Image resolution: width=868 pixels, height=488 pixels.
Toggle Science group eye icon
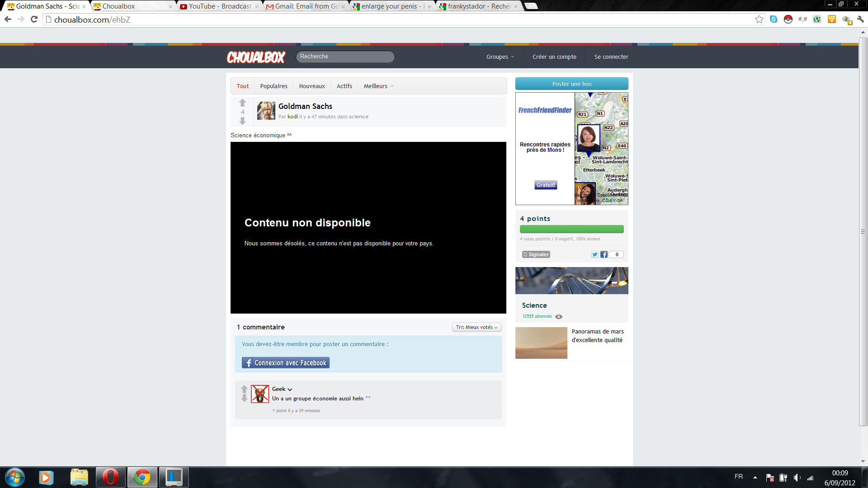(x=559, y=317)
